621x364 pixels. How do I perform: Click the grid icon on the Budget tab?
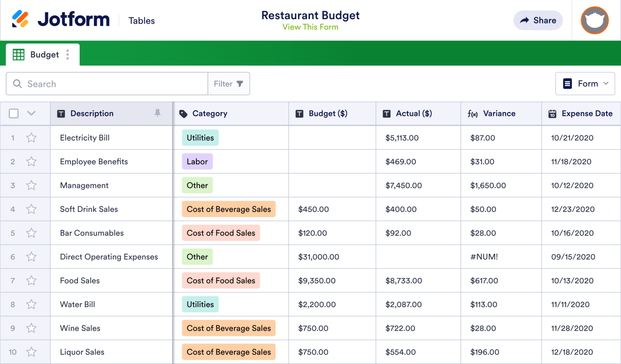pos(18,54)
